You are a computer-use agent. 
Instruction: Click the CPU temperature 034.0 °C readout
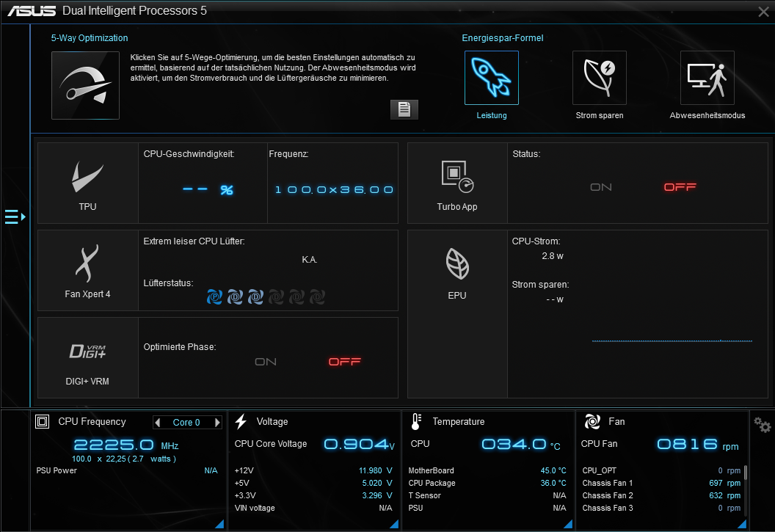(521, 444)
